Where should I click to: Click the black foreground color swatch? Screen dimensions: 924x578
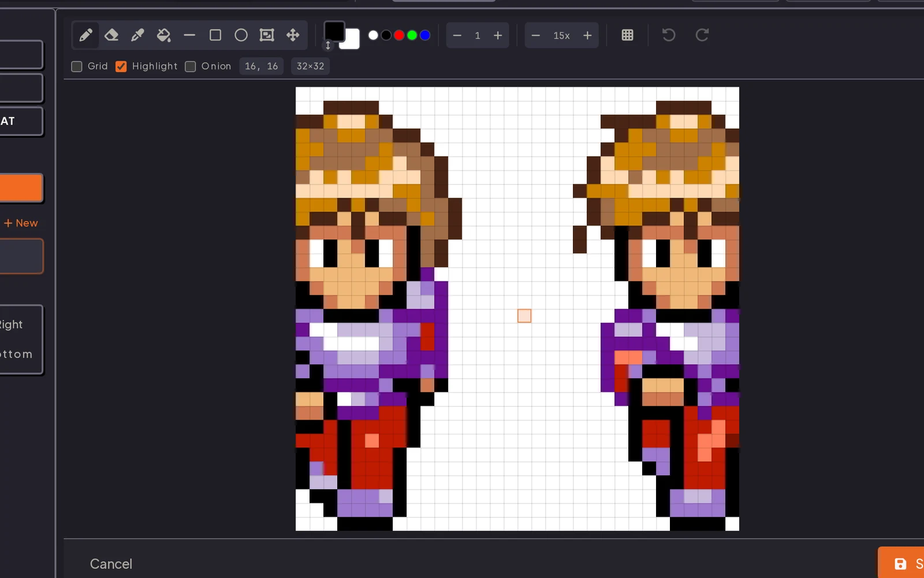(334, 31)
